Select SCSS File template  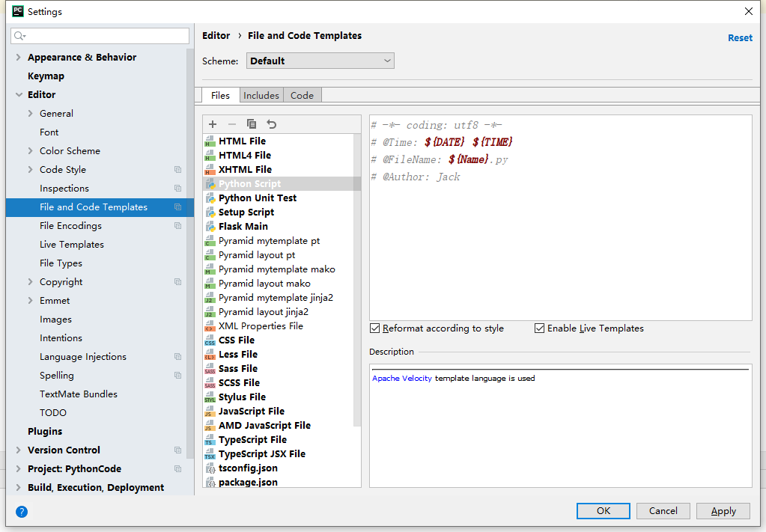(239, 383)
